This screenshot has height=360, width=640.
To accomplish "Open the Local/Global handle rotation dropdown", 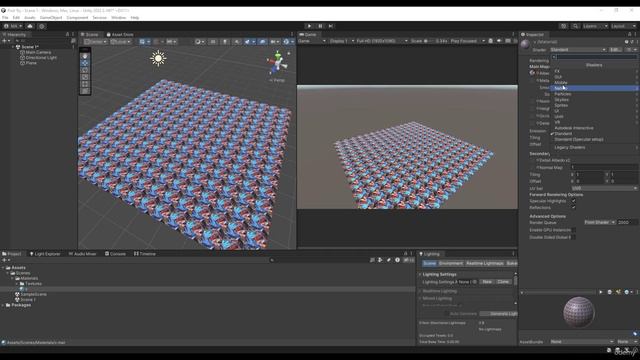I will [x=120, y=42].
